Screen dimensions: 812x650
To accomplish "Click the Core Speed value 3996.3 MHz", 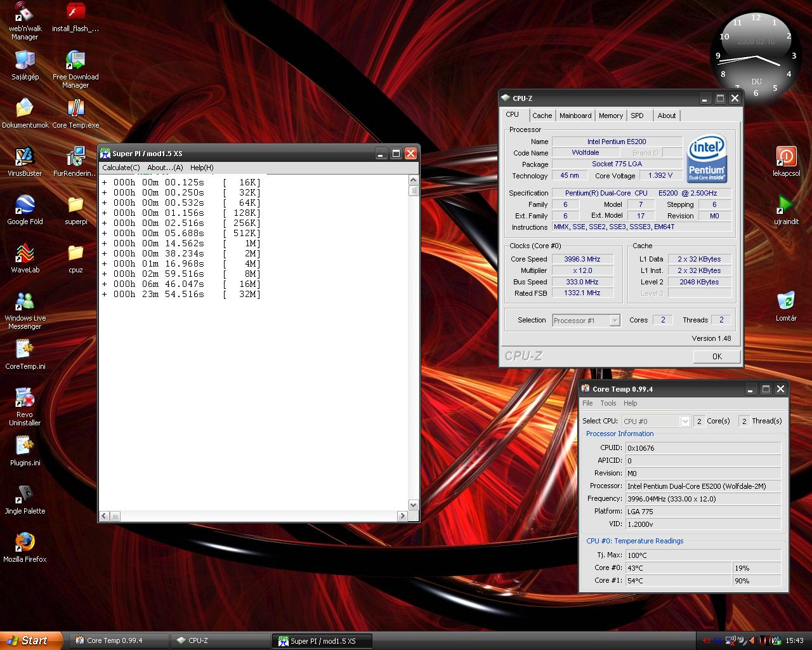I will pyautogui.click(x=582, y=259).
